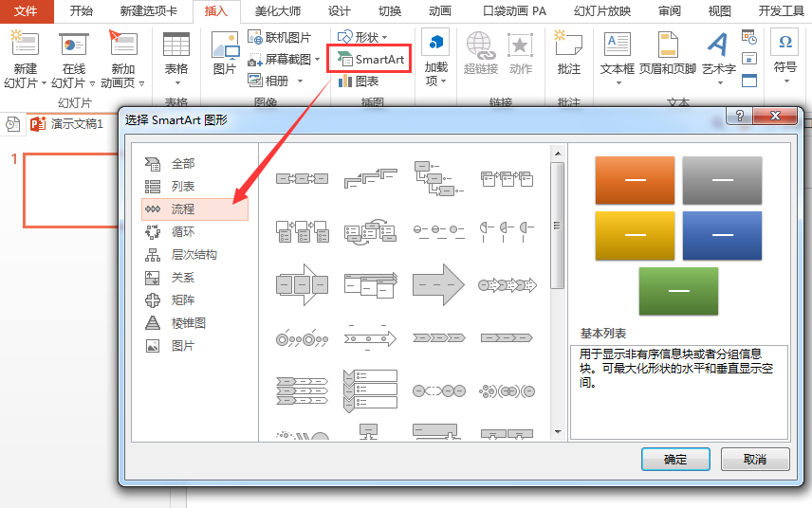Expand the Online Slides (在线幻灯片) dropdown arrow
This screenshot has width=812, height=508.
(x=92, y=83)
